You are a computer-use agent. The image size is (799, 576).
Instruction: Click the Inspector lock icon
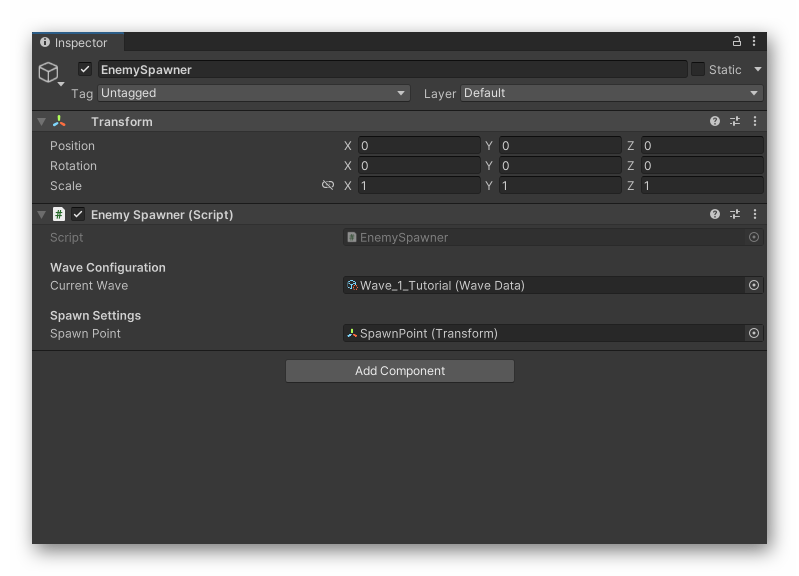coord(737,42)
